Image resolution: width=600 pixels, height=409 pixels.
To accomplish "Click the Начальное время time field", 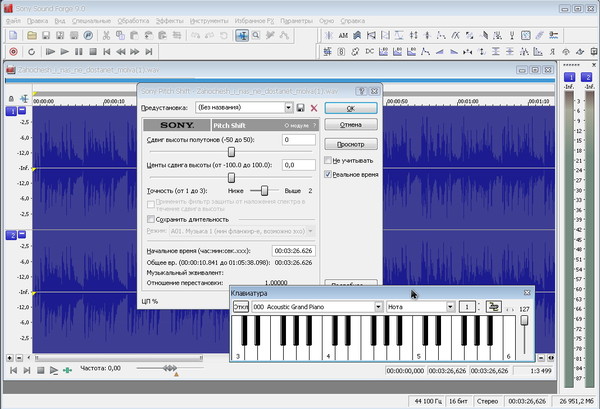I will 293,251.
